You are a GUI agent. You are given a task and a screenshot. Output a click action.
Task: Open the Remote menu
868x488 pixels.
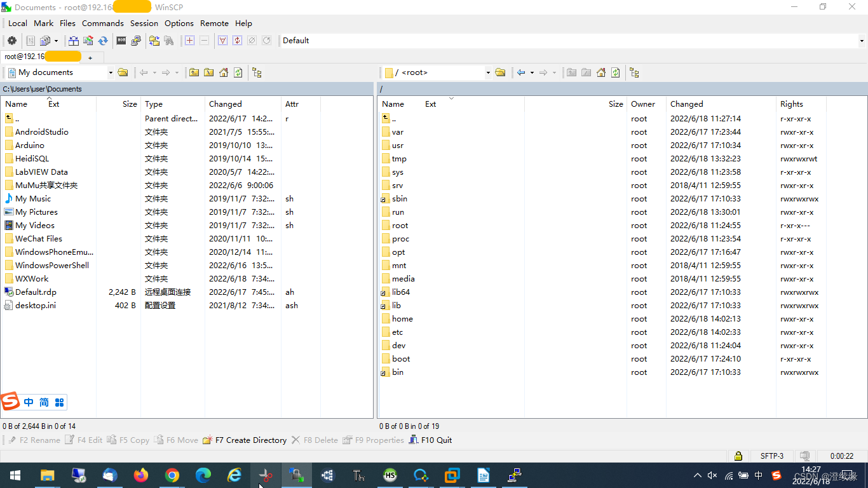214,24
